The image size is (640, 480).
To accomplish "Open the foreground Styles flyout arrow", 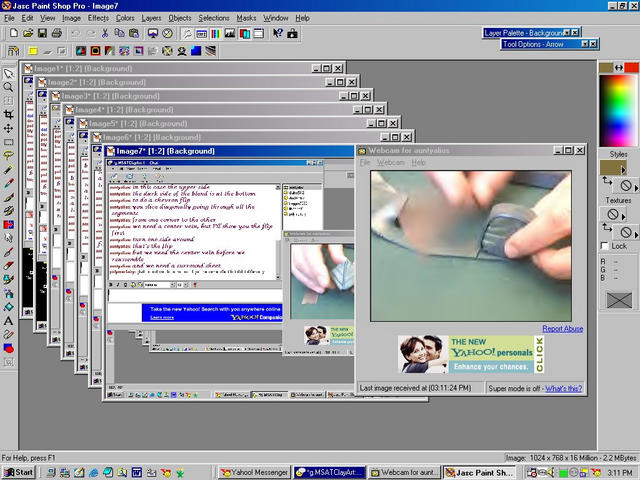I will coord(623,169).
